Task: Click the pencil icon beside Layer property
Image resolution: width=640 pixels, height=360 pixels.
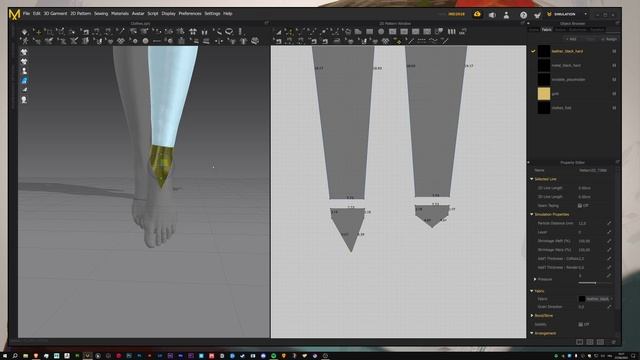Action: coord(609,232)
